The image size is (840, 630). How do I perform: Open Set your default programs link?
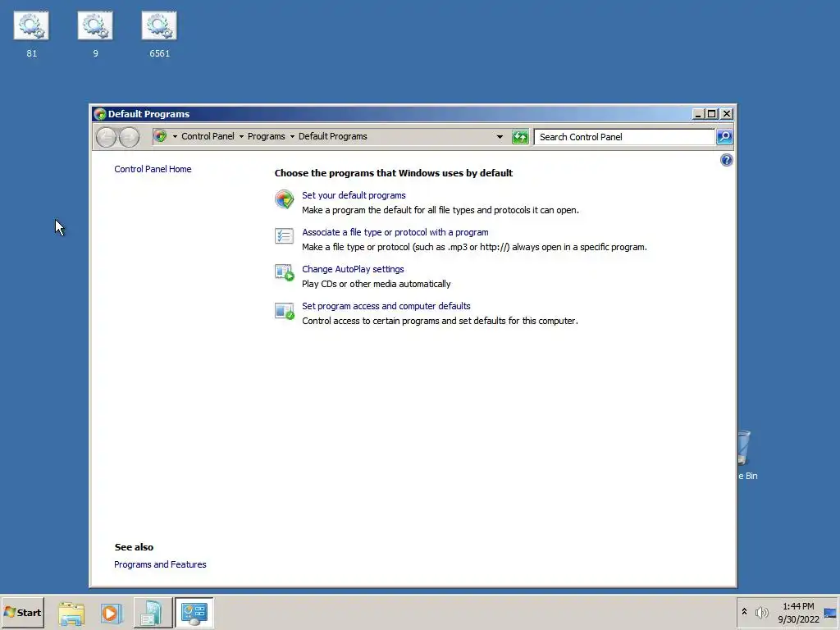click(354, 195)
